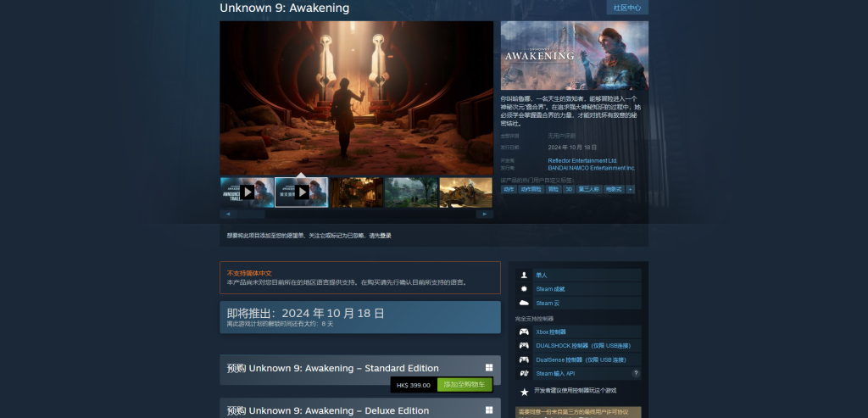Click the Windows icon on the Deluxe Edition row
Image resolution: width=868 pixels, height=418 pixels.
489,410
